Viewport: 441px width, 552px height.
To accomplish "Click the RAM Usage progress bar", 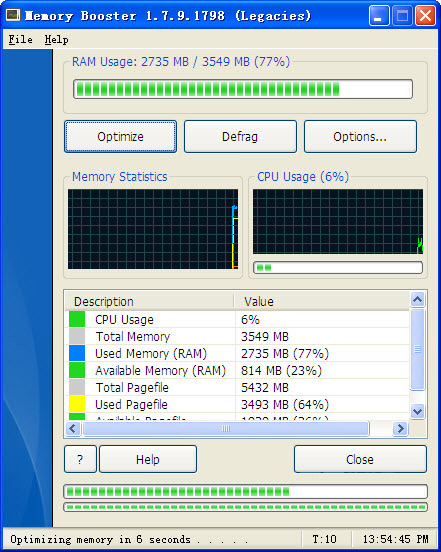I will pos(243,89).
